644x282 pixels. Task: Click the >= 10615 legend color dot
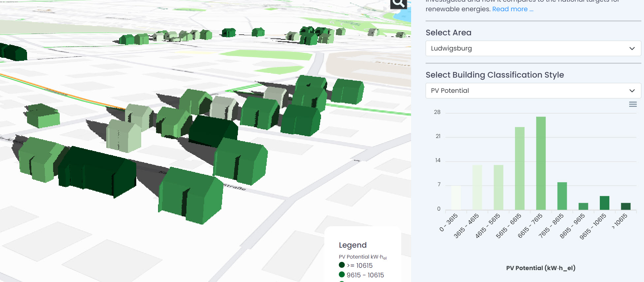342,265
